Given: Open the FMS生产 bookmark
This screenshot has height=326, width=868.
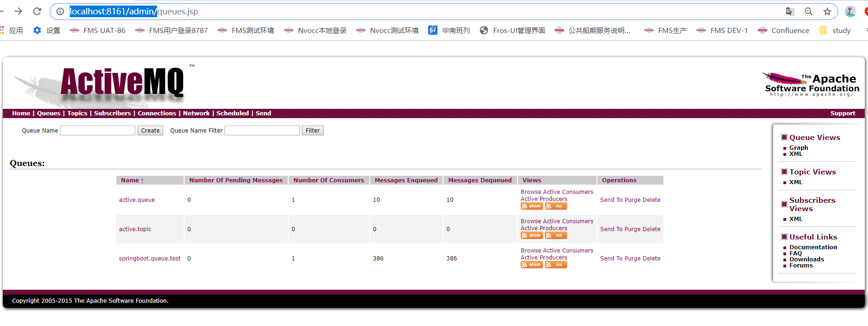Looking at the screenshot, I should coord(665,30).
